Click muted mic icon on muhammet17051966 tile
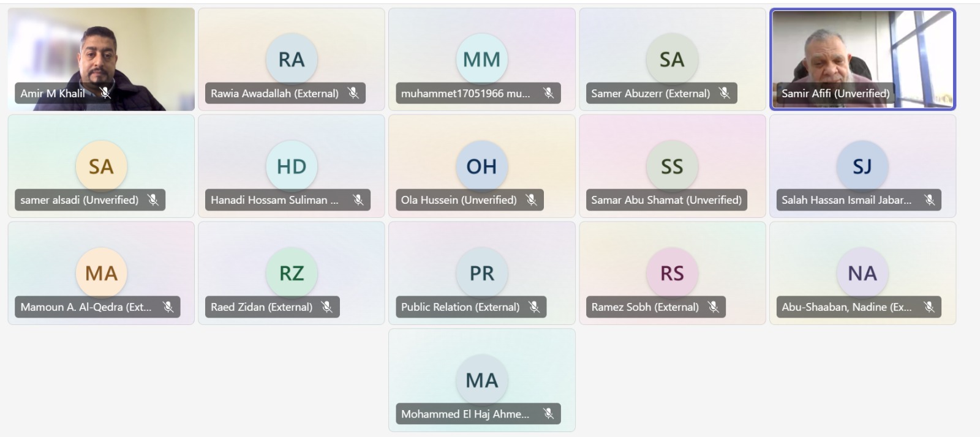 pyautogui.click(x=548, y=93)
